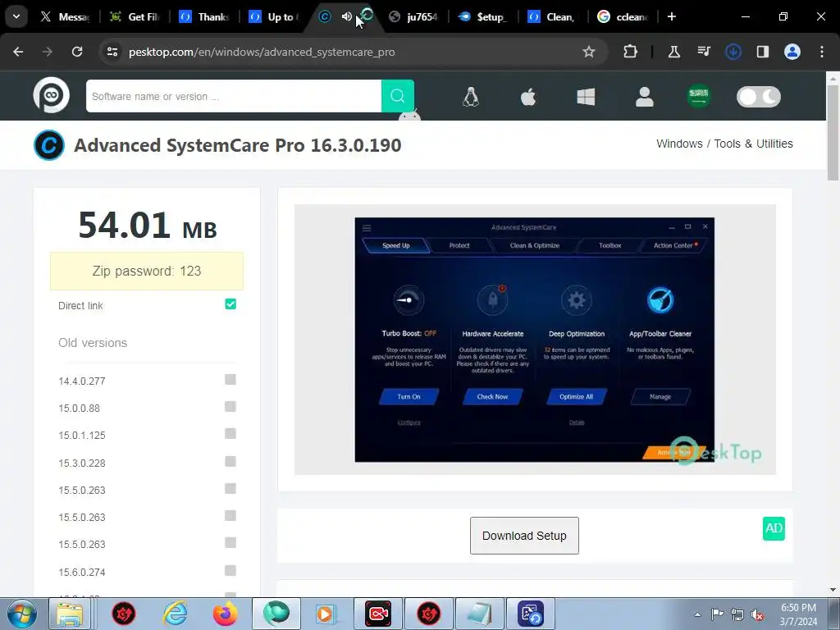Click the Old versions heading
The height and width of the screenshot is (630, 840).
[93, 343]
